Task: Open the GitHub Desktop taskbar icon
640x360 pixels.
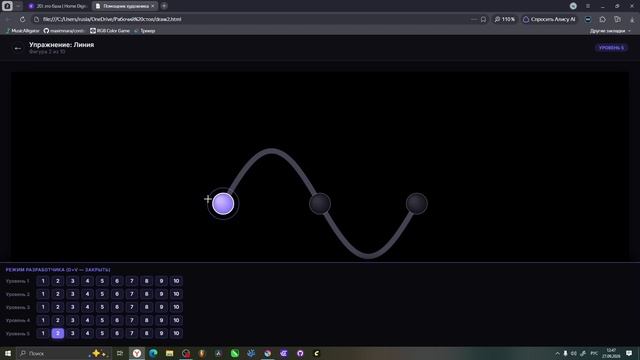Action: pyautogui.click(x=300, y=353)
